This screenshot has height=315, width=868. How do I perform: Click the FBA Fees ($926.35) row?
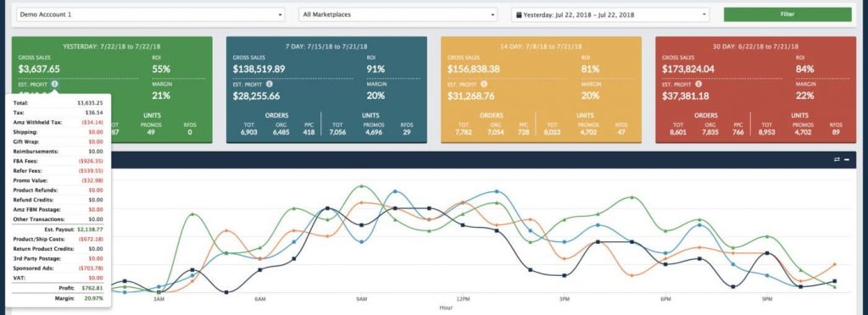point(58,161)
